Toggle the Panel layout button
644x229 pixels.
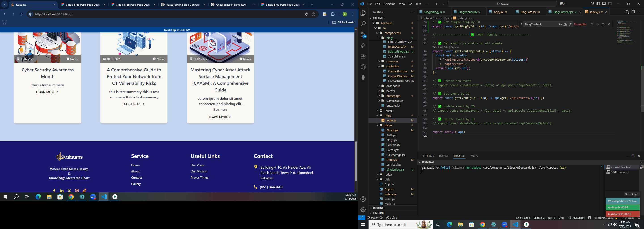tap(604, 4)
